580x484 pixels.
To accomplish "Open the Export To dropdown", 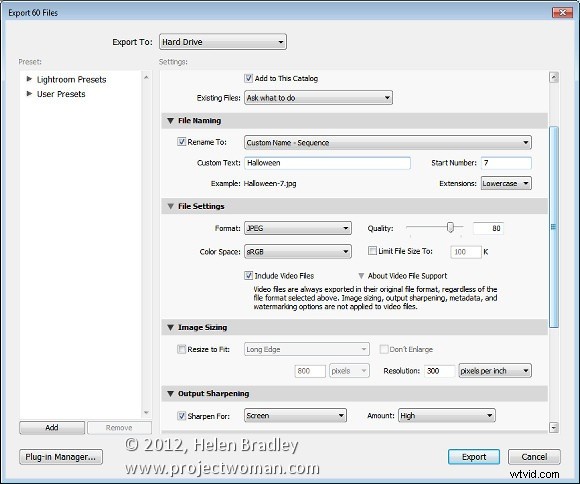I will pos(223,42).
